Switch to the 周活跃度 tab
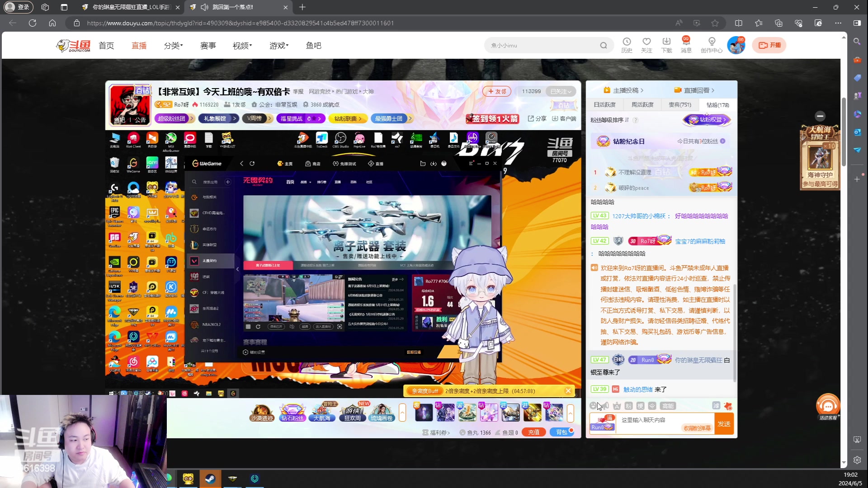 [642, 104]
